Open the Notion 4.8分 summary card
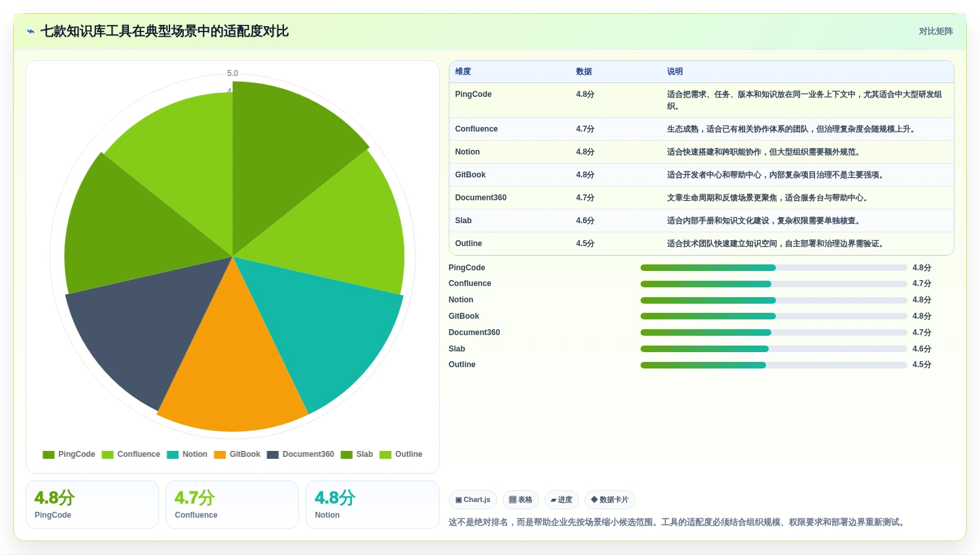This screenshot has width=980, height=555. [x=372, y=505]
